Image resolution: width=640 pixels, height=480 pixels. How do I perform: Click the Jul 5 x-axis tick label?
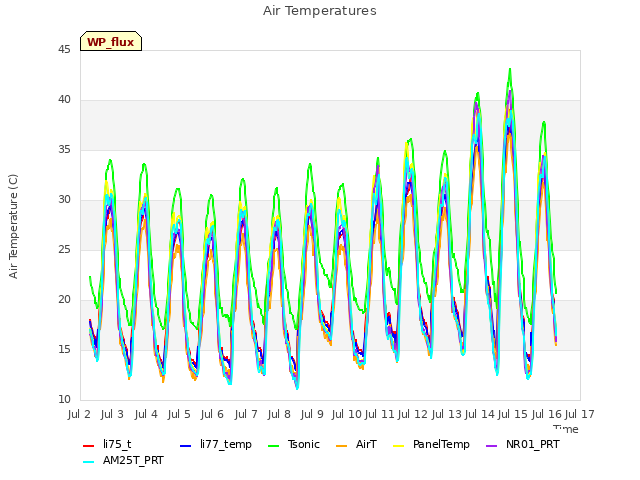[x=179, y=415]
